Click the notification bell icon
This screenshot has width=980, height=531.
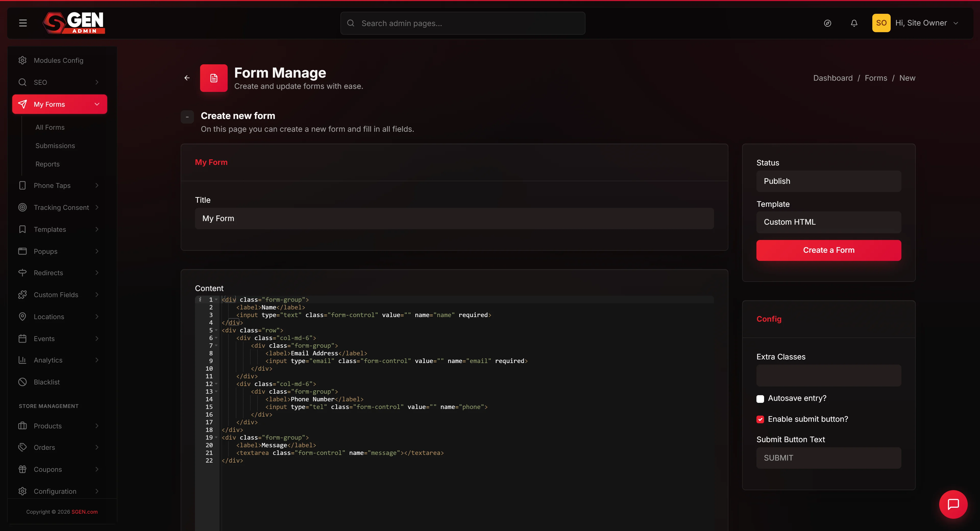coord(854,23)
